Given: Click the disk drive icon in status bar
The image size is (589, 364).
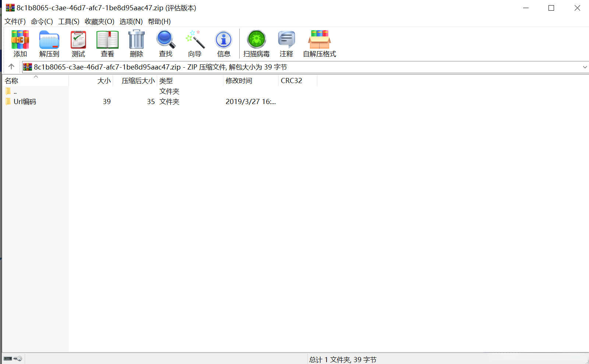Looking at the screenshot, I should (8, 358).
